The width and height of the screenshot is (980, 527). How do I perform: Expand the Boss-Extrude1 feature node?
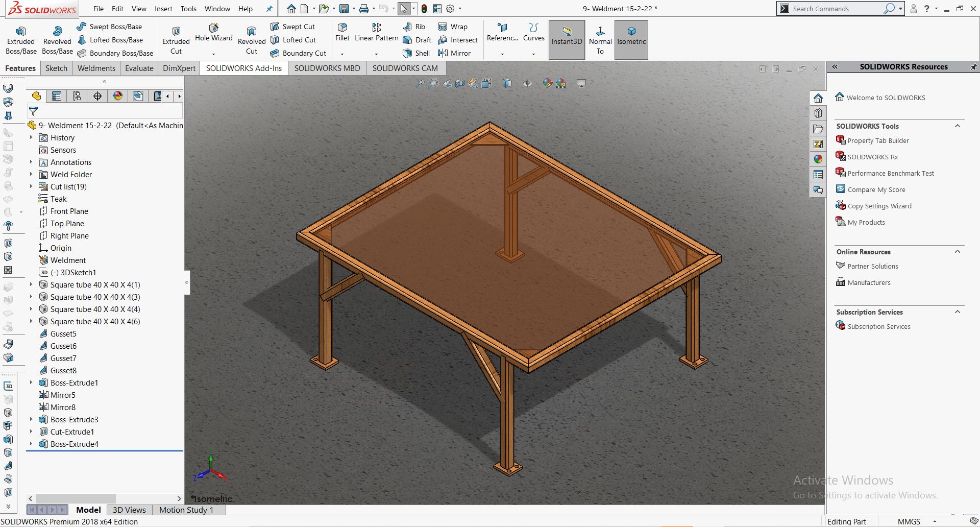[x=31, y=383]
